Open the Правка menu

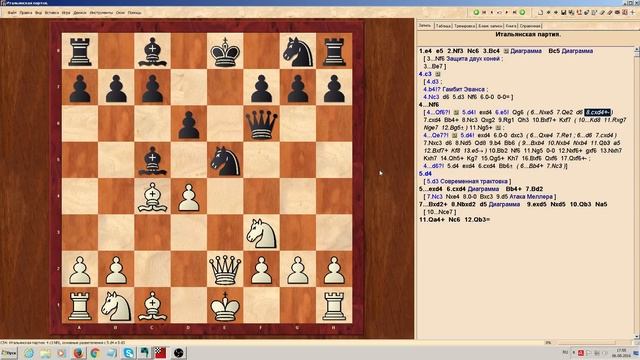click(x=26, y=13)
